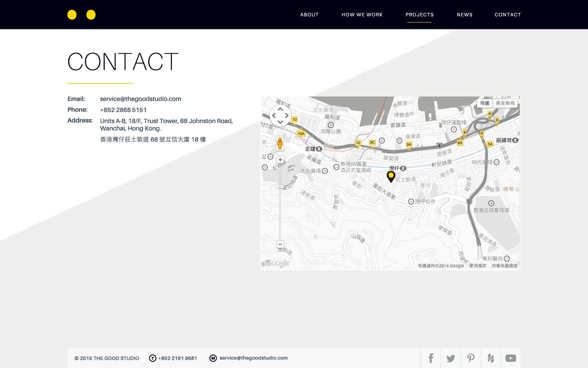588x368 pixels.
Task: Pan the map up with arrow control
Action: (x=280, y=109)
